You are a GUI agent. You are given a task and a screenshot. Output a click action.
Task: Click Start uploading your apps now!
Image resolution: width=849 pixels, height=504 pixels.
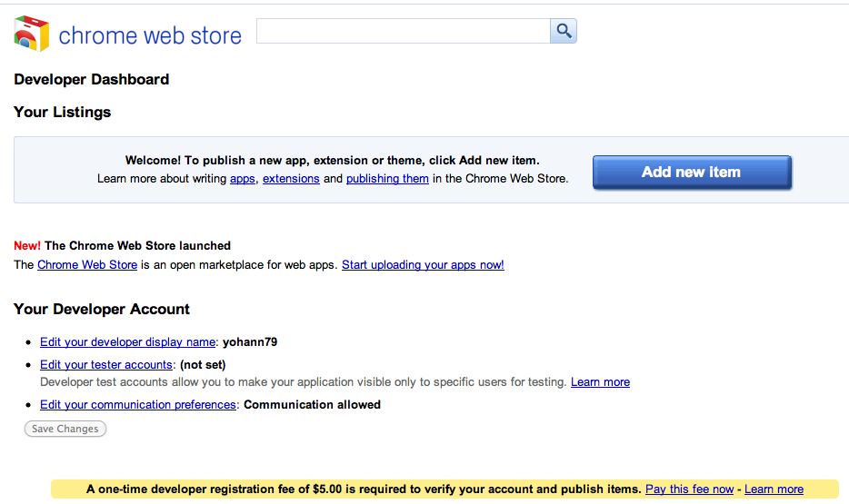coord(423,265)
